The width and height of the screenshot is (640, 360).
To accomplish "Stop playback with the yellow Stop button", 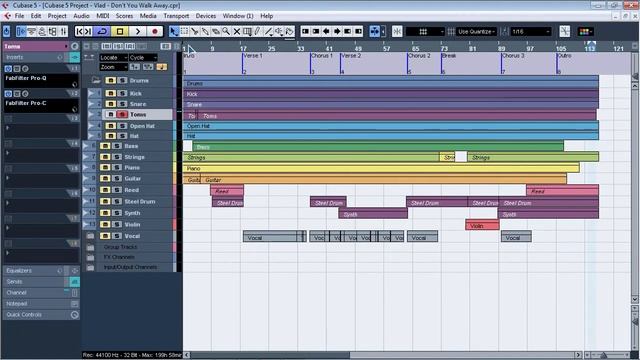I will pos(120,31).
